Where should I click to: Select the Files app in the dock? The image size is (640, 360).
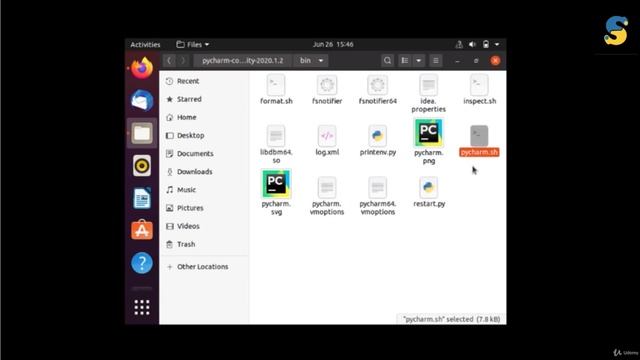[142, 133]
